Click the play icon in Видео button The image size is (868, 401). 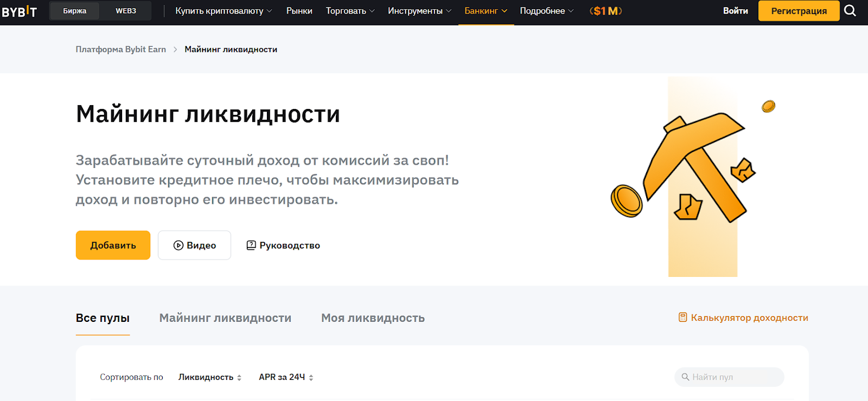(178, 245)
